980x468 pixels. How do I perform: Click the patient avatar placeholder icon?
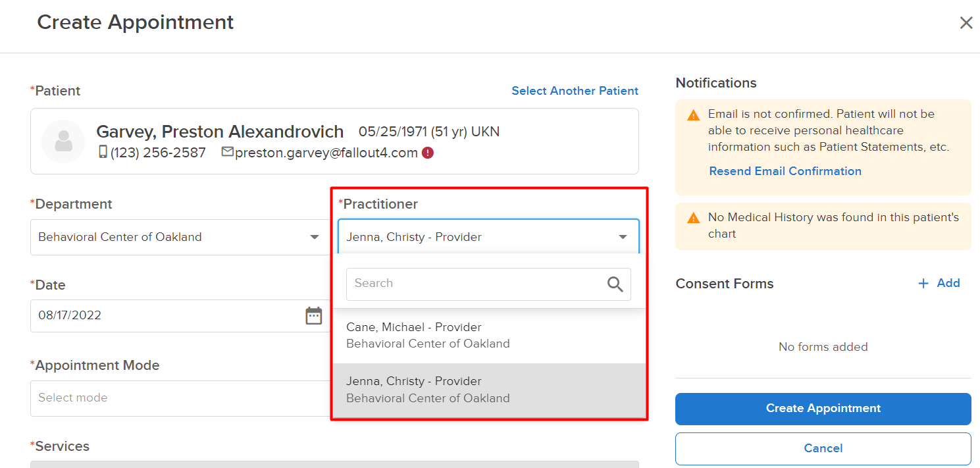point(63,142)
